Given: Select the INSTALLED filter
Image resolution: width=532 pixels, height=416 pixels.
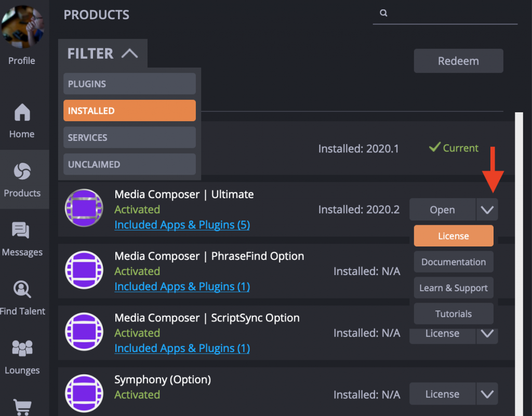Looking at the screenshot, I should (129, 110).
